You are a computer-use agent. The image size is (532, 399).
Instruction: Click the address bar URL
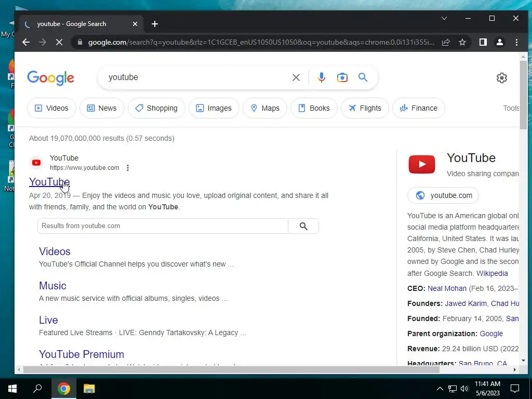[261, 43]
